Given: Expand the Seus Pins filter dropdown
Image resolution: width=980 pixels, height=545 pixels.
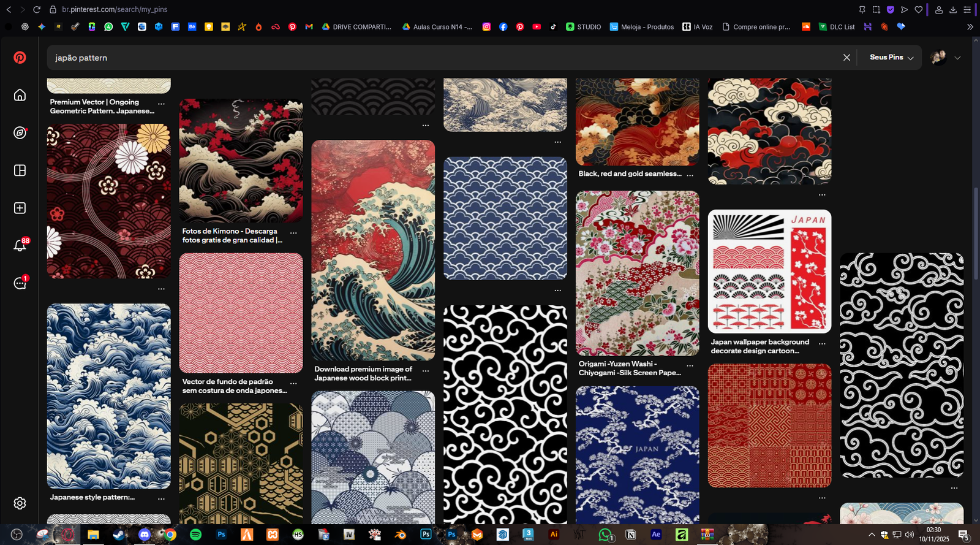Looking at the screenshot, I should (x=891, y=58).
